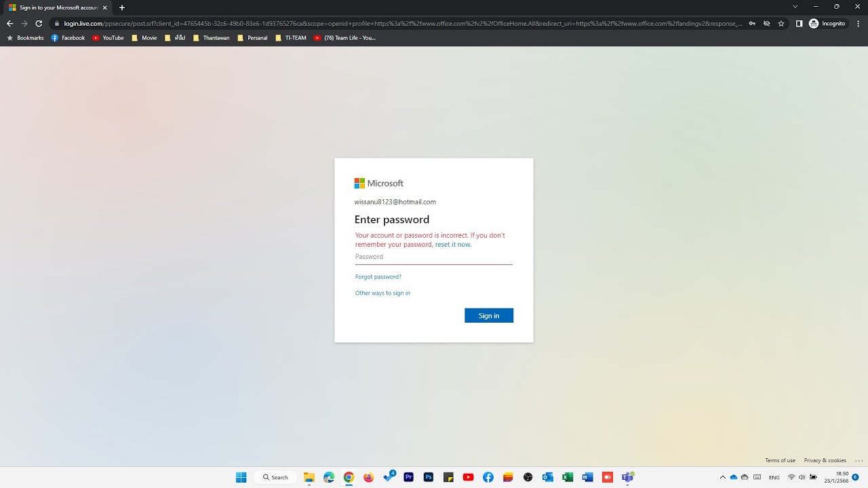Viewport: 868px width, 488px height.
Task: Click the taskbar Search box
Action: pyautogui.click(x=276, y=477)
